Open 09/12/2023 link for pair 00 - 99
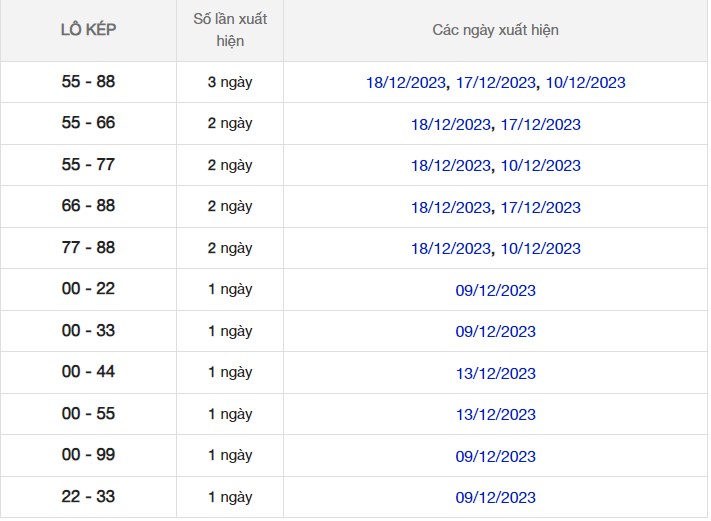This screenshot has width=711, height=521. click(495, 457)
